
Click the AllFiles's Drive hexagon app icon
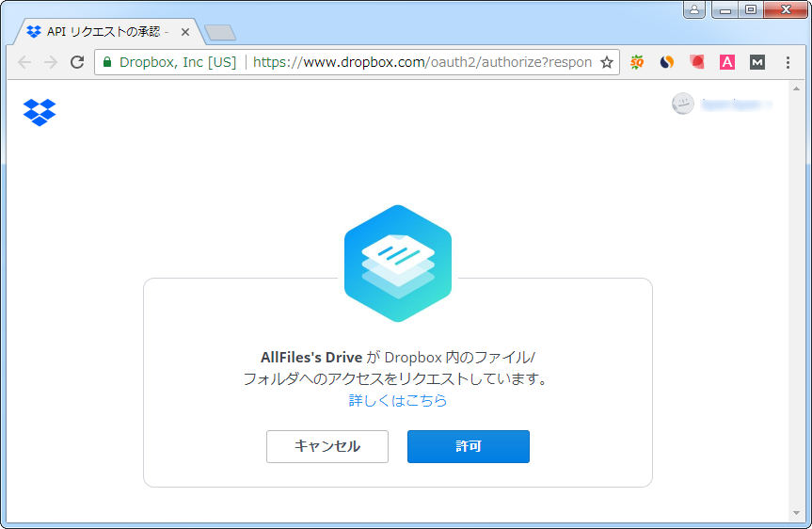click(398, 264)
